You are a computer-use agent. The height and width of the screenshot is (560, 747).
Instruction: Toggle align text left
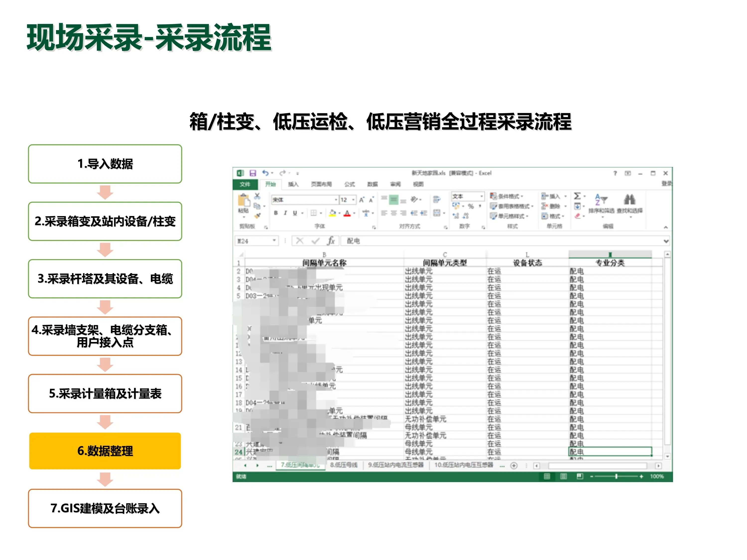(384, 213)
